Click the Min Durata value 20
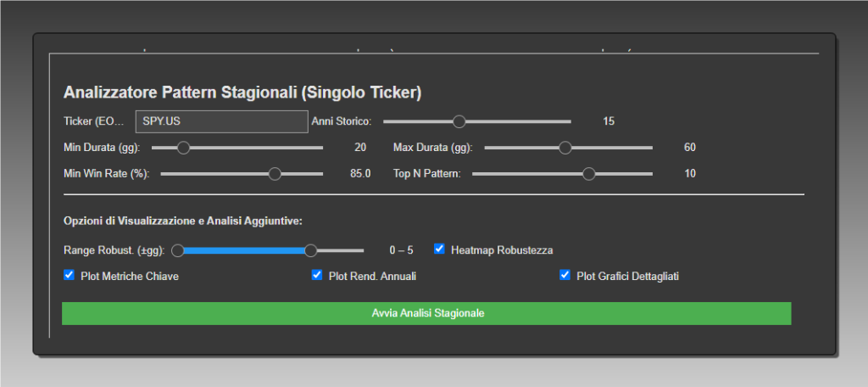 359,148
